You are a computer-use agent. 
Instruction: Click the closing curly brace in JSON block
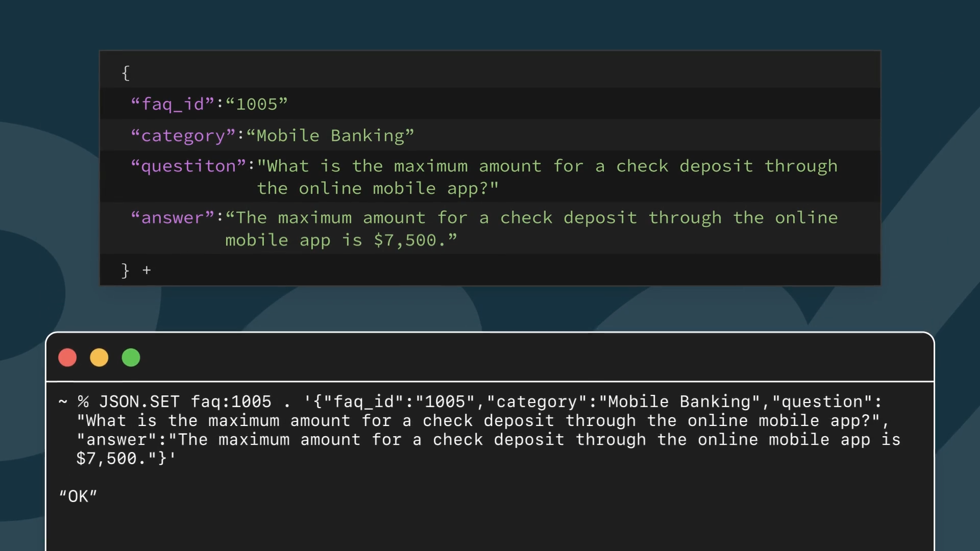coord(125,270)
